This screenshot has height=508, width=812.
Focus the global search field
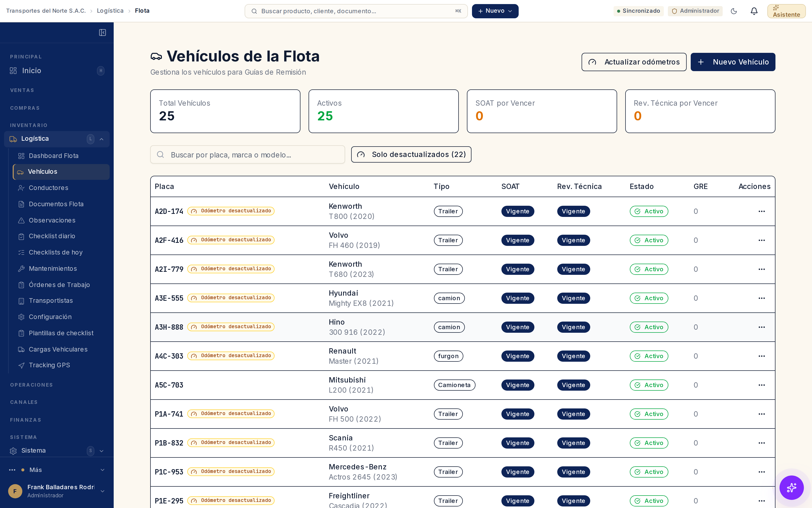356,11
